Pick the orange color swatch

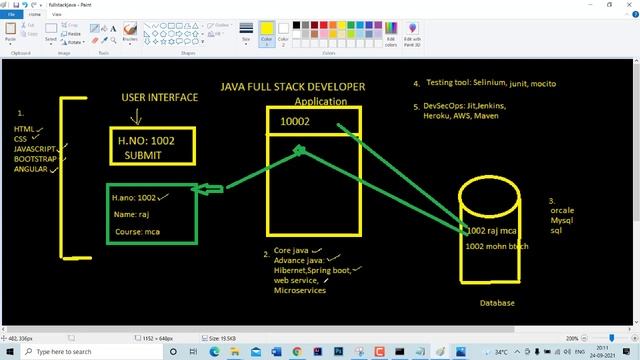point(333,25)
